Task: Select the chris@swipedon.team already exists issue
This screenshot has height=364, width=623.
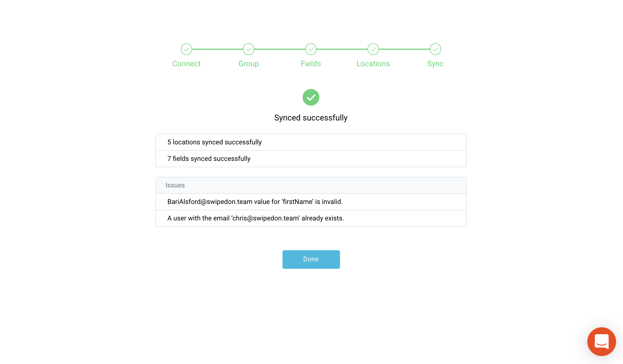Action: (x=311, y=218)
